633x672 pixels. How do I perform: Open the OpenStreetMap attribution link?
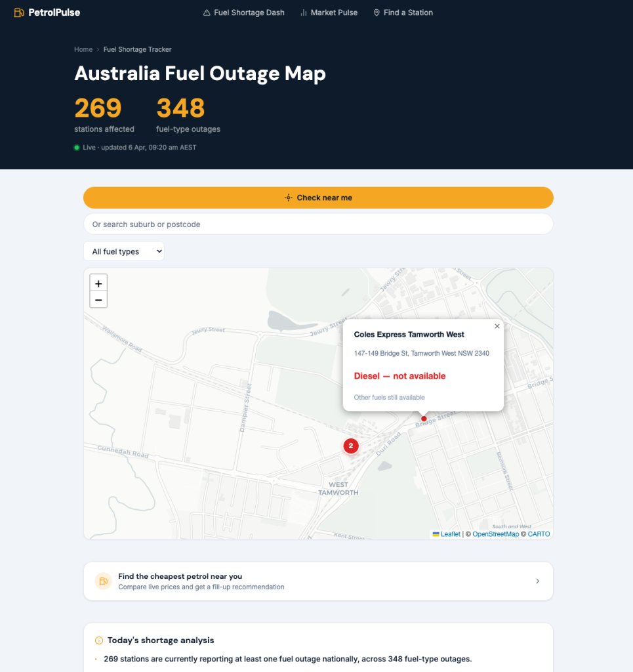(495, 534)
